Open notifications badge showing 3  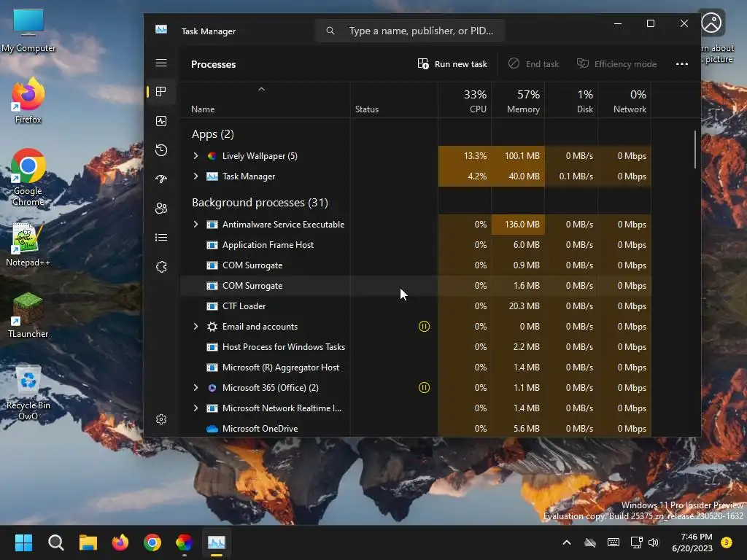point(727,542)
